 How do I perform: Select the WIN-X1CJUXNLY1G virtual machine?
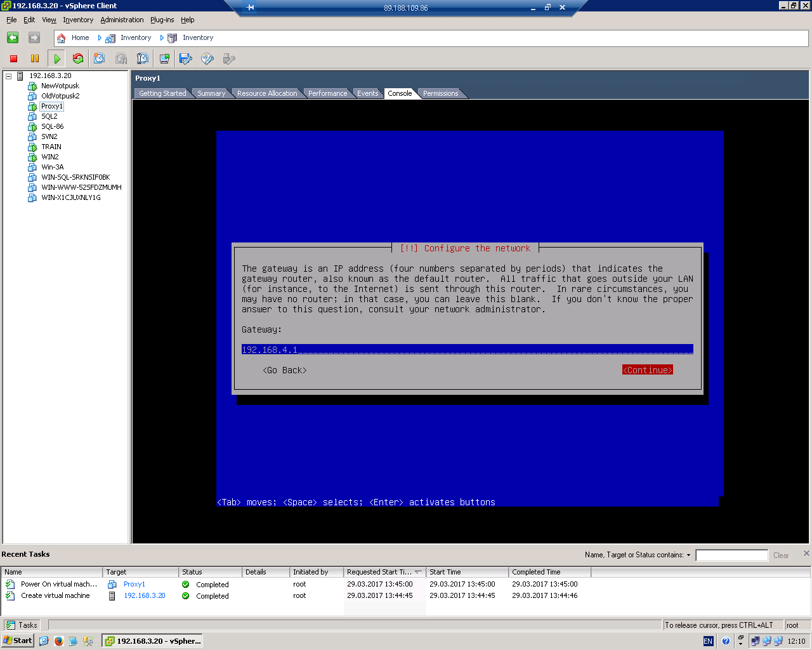tap(70, 197)
